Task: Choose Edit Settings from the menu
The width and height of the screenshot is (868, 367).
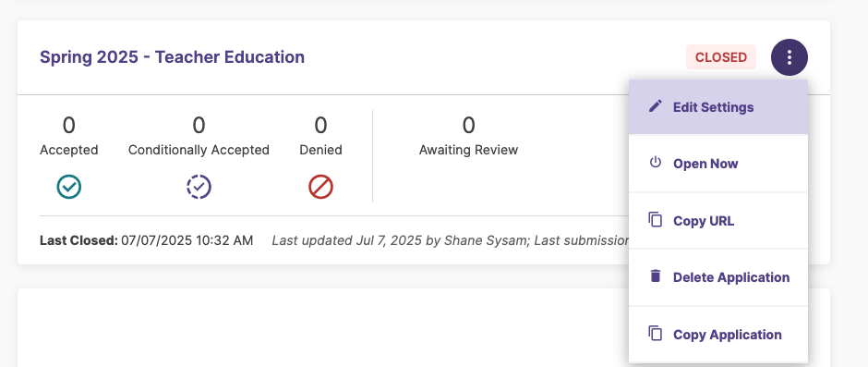Action: click(718, 107)
